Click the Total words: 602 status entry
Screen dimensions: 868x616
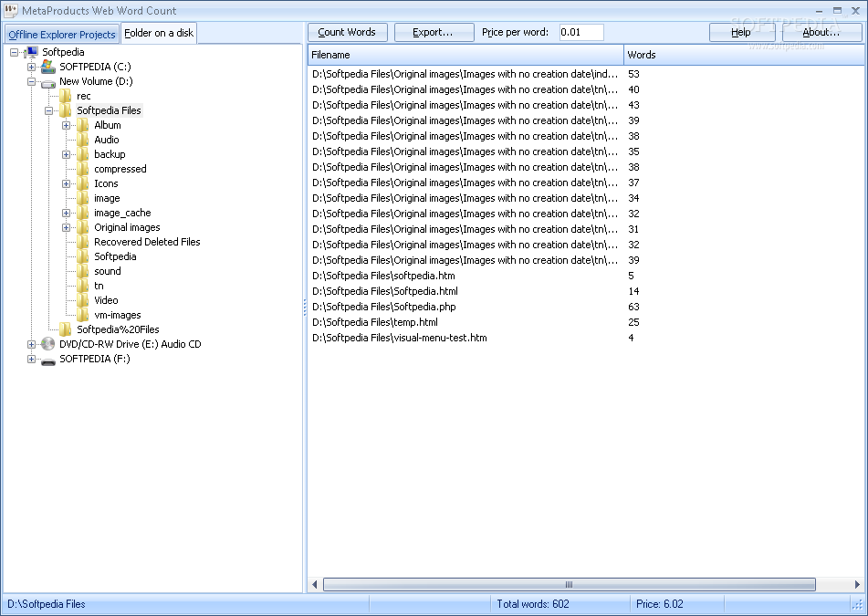532,604
